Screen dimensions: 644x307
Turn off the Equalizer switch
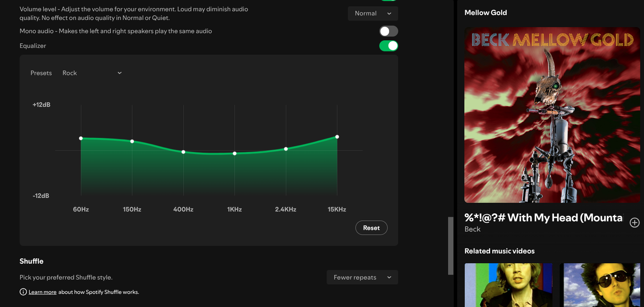point(388,46)
